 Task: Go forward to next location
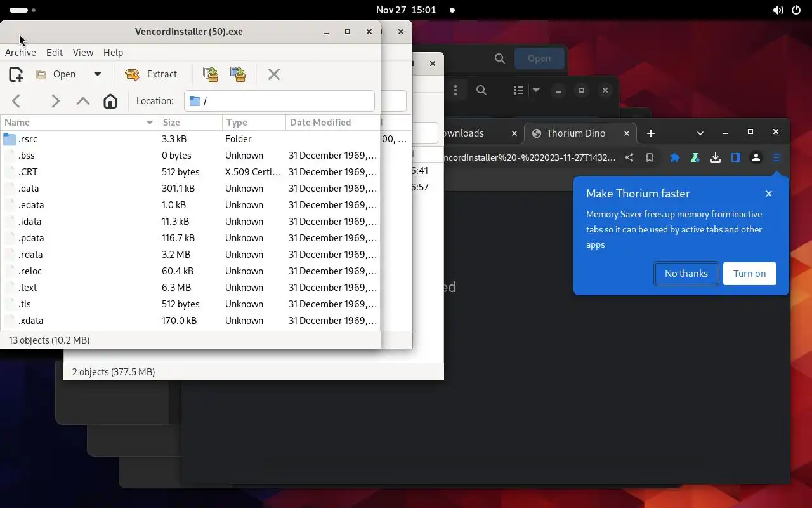[x=55, y=101]
